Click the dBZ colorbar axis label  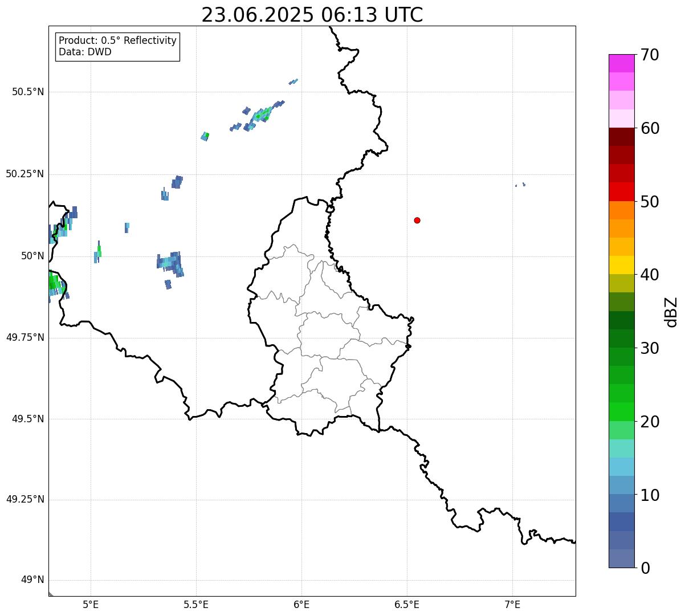[x=671, y=312]
